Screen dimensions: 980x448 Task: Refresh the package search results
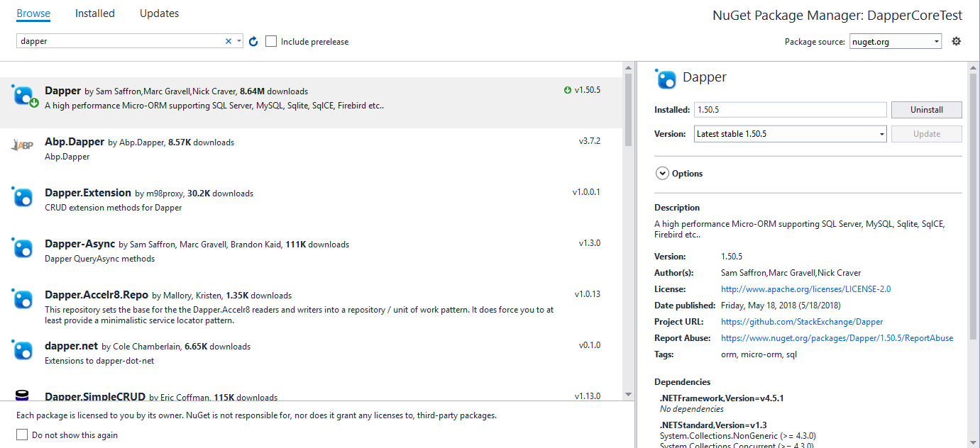[253, 41]
